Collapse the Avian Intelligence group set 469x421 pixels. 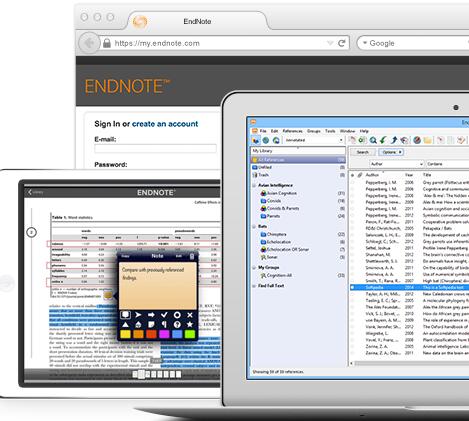(254, 185)
